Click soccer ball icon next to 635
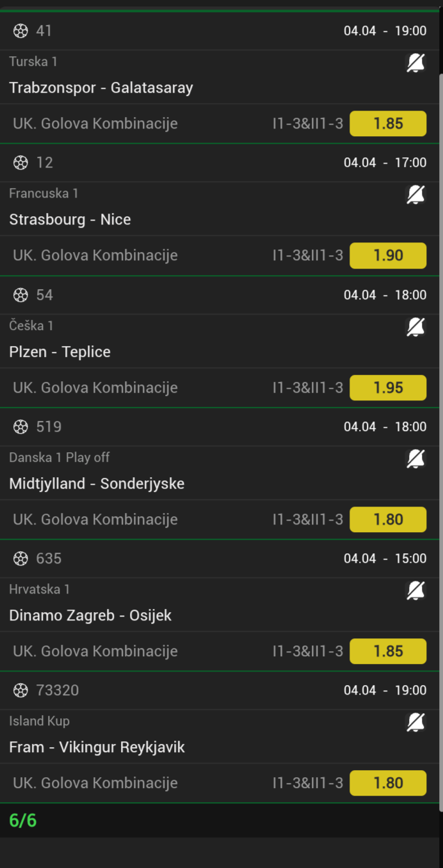This screenshot has height=868, width=443. coord(20,558)
